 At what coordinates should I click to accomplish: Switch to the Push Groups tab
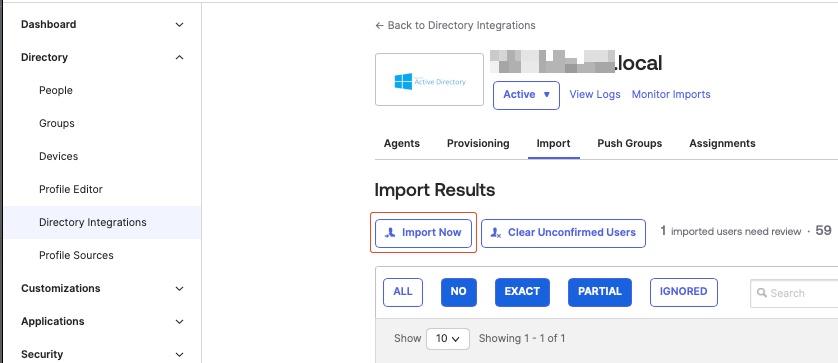pos(630,143)
